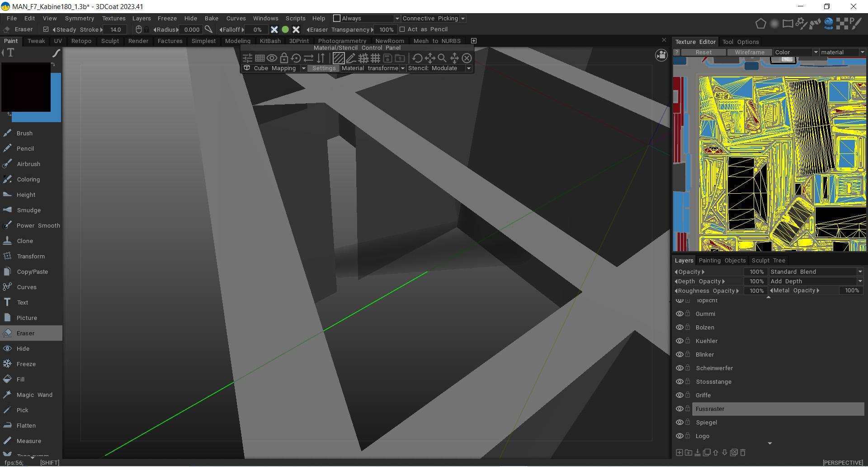
Task: Hide the Gummi layer with eye icon
Action: 679,314
